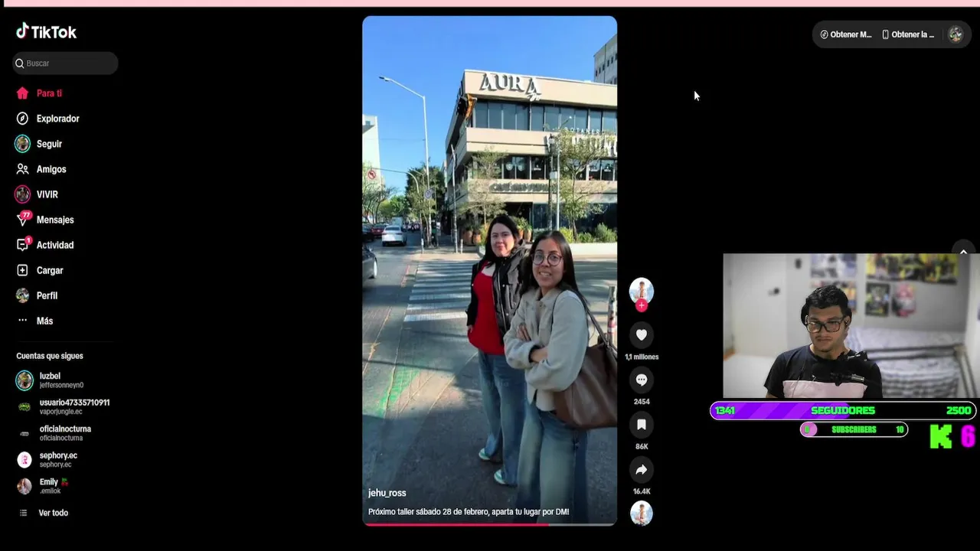Open jehu_ross username on video
Viewport: 980px width, 551px height.
387,493
